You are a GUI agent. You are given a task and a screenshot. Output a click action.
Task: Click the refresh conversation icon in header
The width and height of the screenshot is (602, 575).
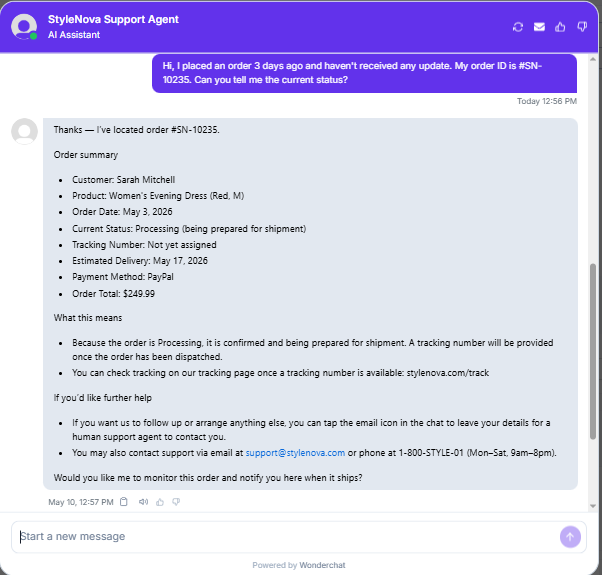click(x=518, y=27)
